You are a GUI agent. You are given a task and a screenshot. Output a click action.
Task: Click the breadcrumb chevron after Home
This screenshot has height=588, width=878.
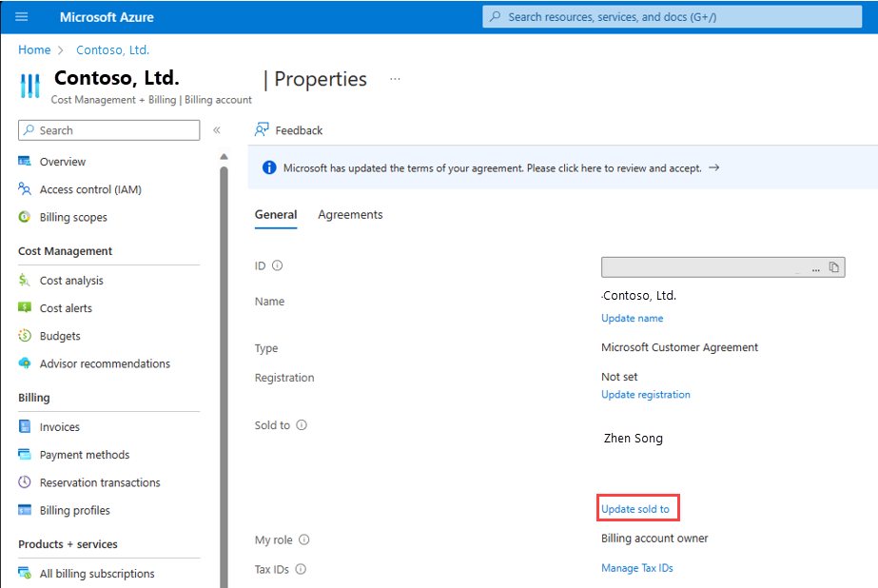coord(61,50)
